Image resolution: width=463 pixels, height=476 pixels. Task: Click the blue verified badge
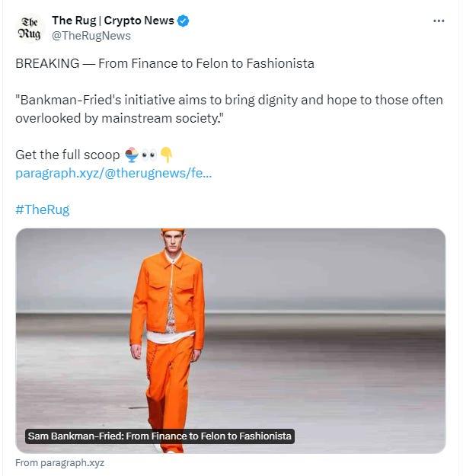click(183, 21)
